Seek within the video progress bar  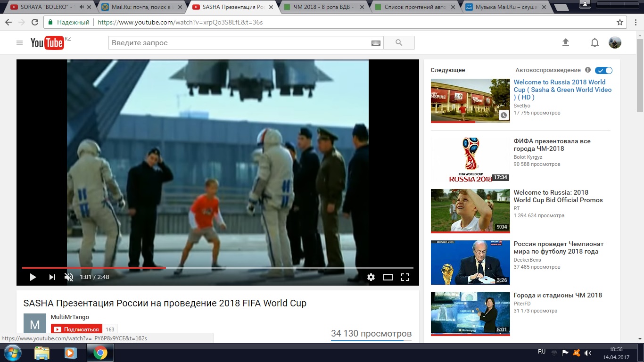[217, 268]
